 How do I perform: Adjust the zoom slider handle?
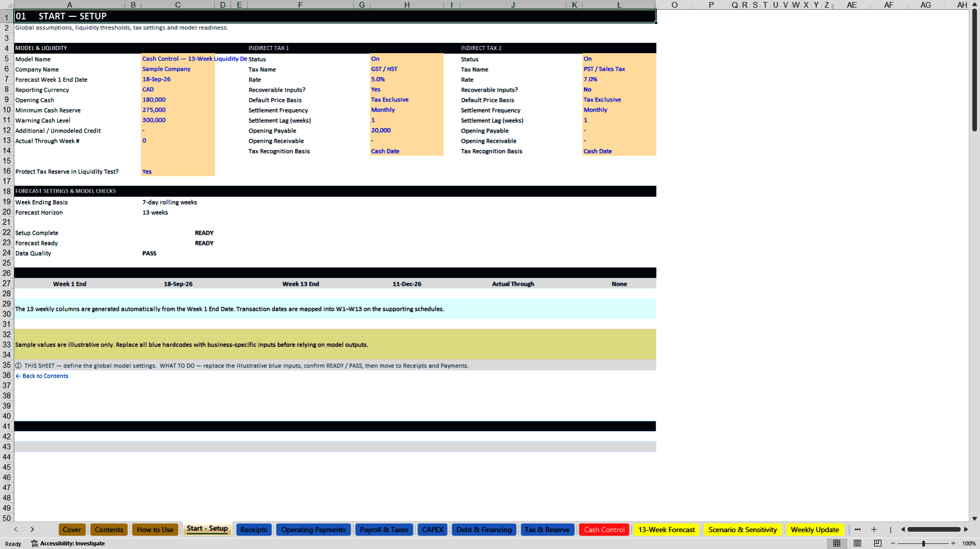tap(923, 543)
